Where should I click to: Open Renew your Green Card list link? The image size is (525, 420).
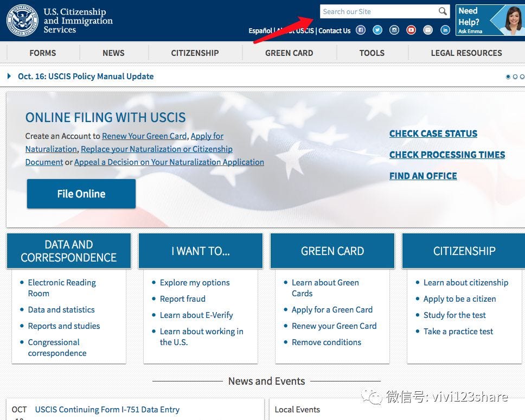pos(334,326)
